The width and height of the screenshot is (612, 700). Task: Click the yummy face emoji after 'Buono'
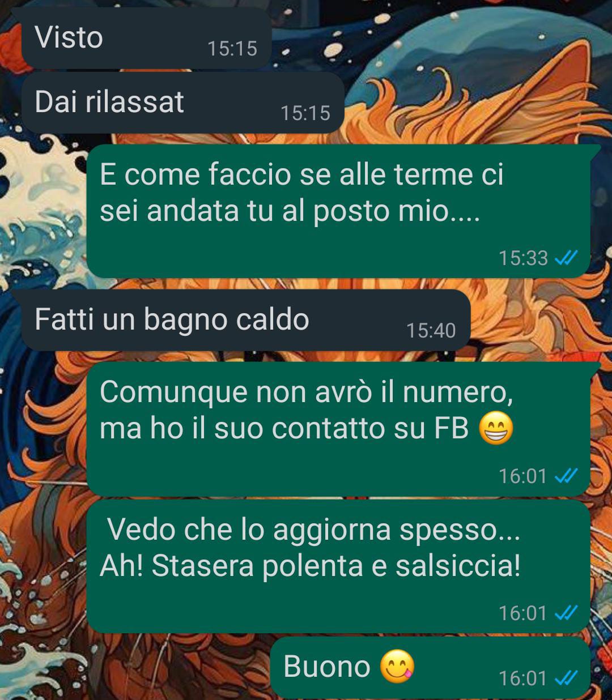[x=397, y=667]
